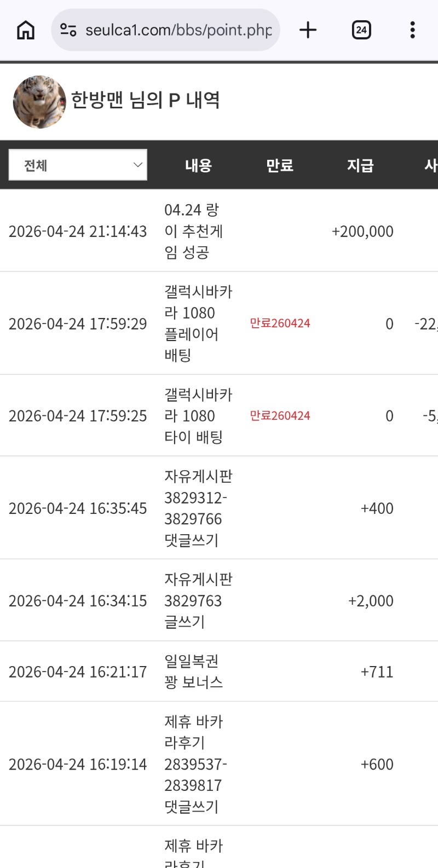Click the seulca1.com address bar
The height and width of the screenshot is (868, 438).
point(178,30)
